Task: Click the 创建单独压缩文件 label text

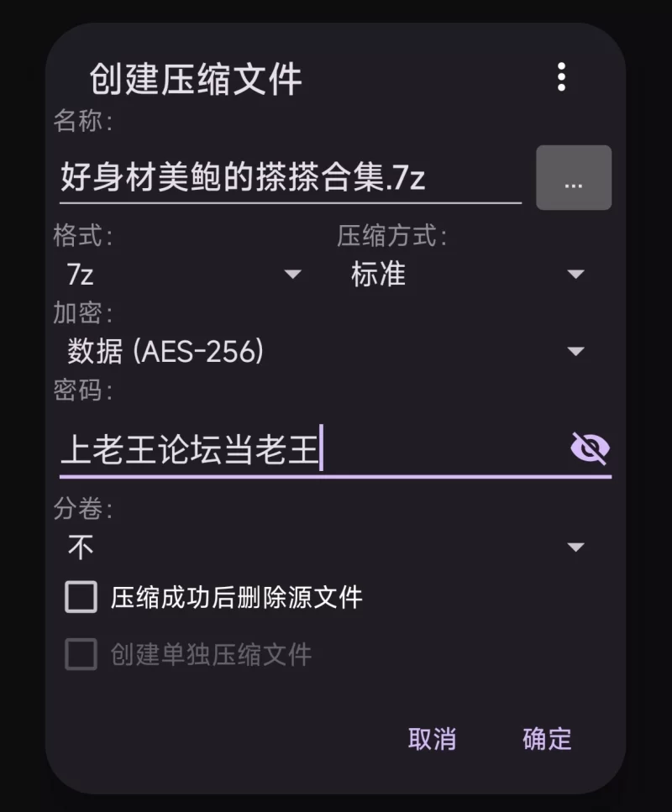Action: pos(212,655)
